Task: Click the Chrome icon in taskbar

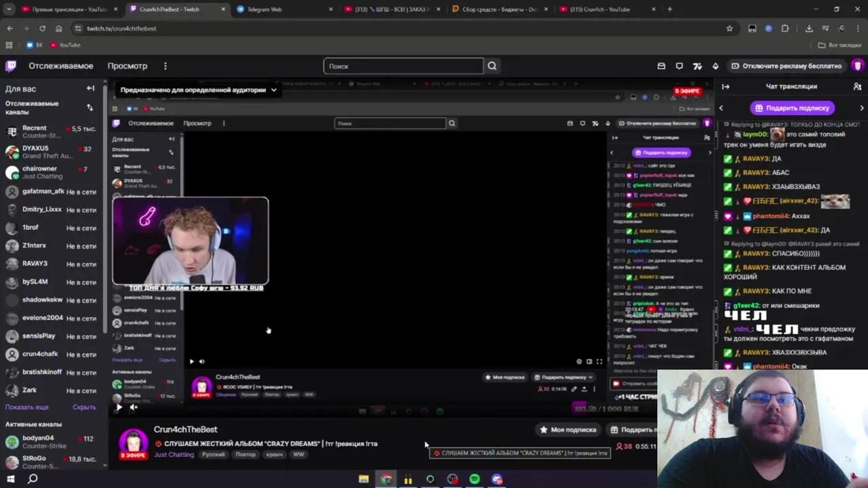Action: [386, 479]
